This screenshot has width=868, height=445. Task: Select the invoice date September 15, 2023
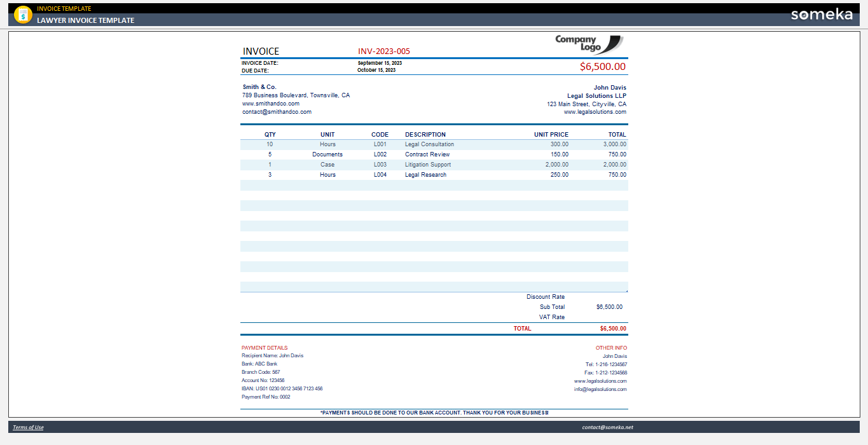tap(380, 63)
